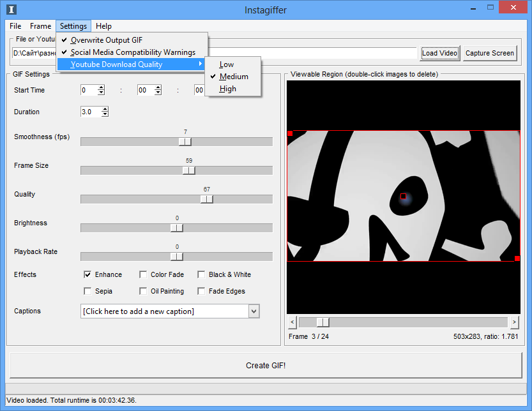Viewport: 532px width, 411px height.
Task: Click the Start Time hours field
Action: point(89,90)
